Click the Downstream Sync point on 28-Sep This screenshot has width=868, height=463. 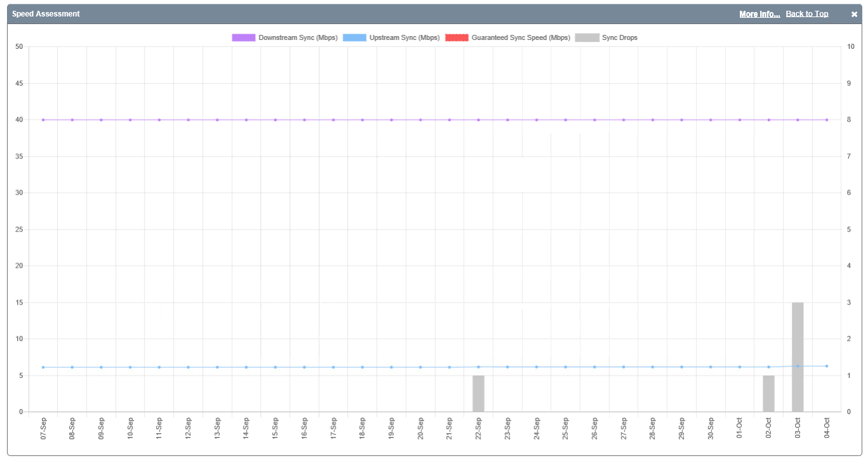[x=652, y=120]
